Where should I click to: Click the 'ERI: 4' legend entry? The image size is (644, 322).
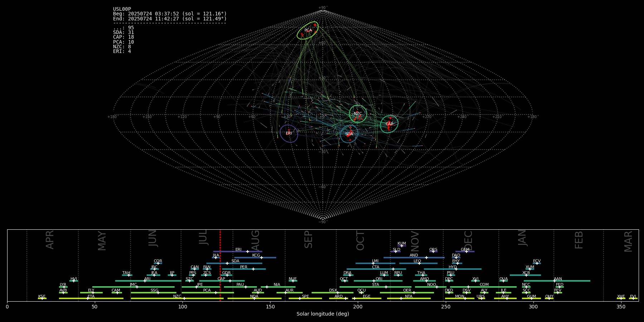click(122, 51)
